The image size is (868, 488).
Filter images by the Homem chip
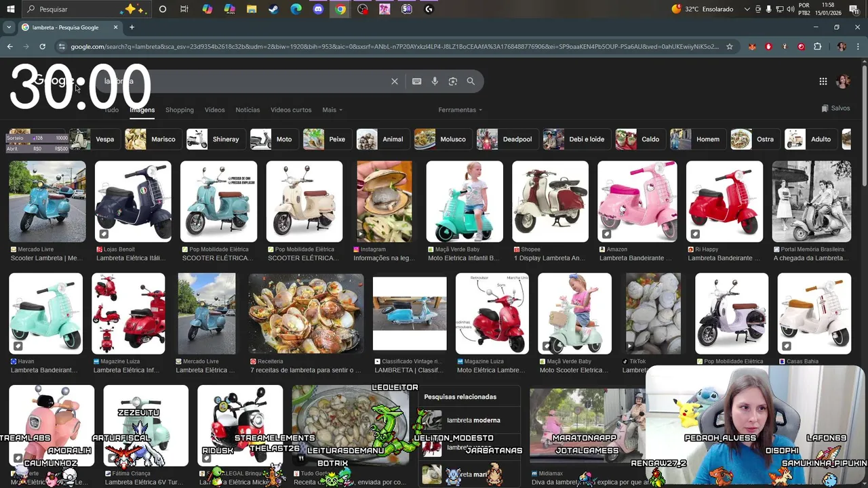[x=697, y=139]
